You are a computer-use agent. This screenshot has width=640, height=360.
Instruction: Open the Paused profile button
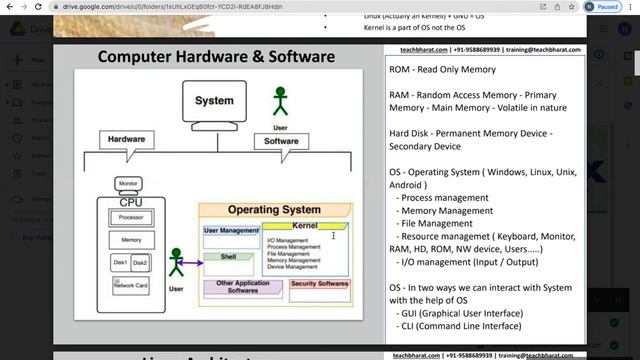tap(602, 7)
